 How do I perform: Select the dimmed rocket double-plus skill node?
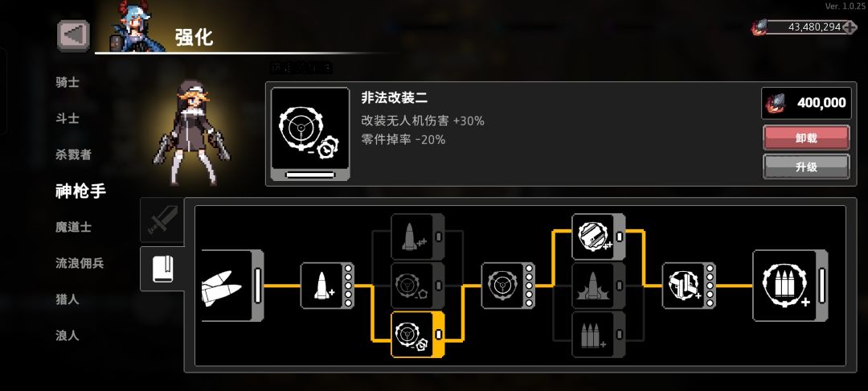418,237
